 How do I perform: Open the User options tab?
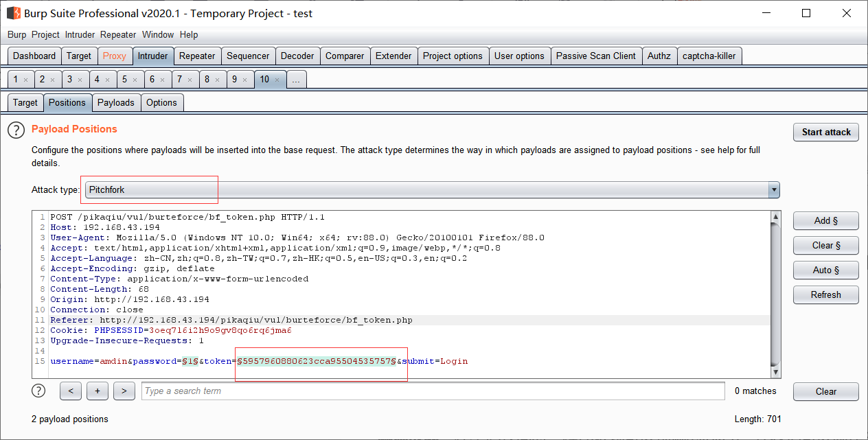[x=519, y=56]
